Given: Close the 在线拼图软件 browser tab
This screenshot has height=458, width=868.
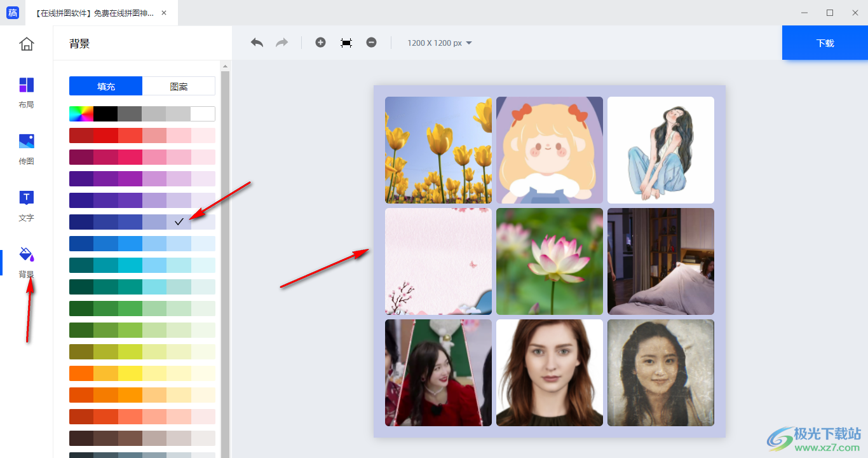Looking at the screenshot, I should [x=165, y=13].
